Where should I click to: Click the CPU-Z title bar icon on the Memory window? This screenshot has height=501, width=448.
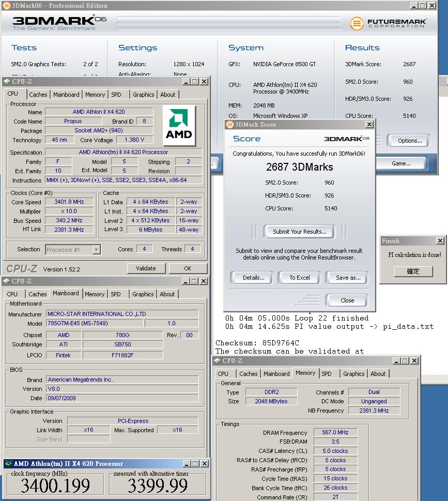pos(218,361)
